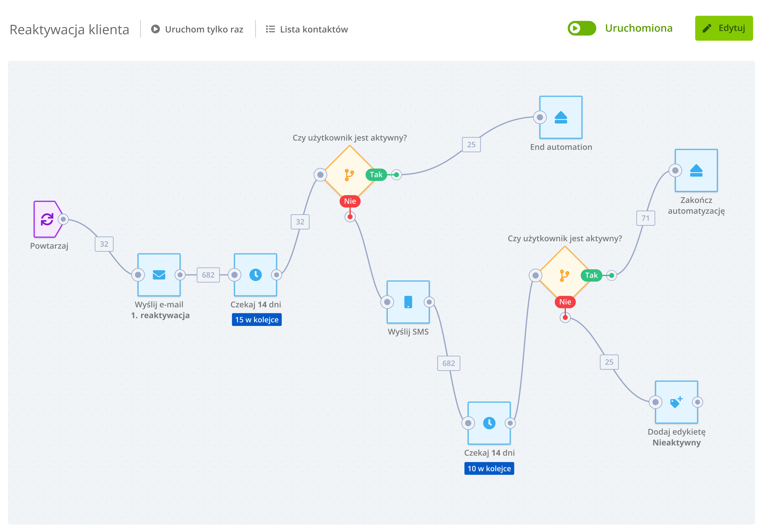The height and width of the screenshot is (532, 763).
Task: Click the first 'Czy użytkownik jest aktywny?' label
Action: (x=350, y=138)
